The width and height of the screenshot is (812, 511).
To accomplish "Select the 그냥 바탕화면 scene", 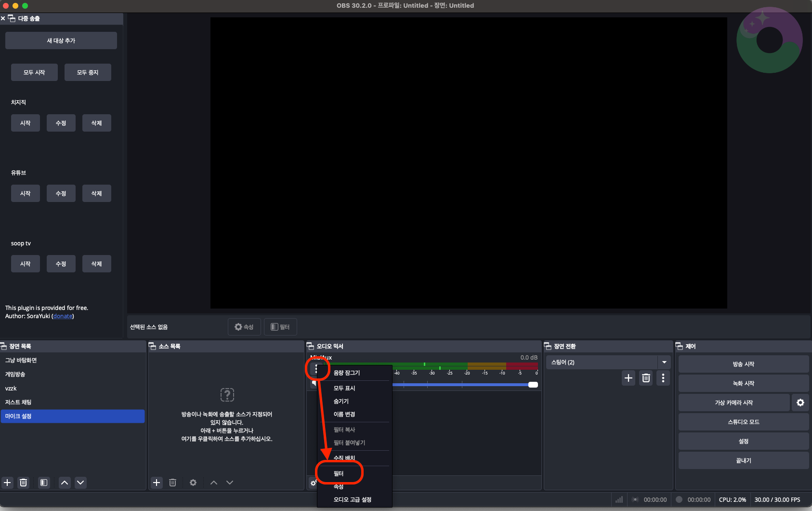I will (73, 360).
